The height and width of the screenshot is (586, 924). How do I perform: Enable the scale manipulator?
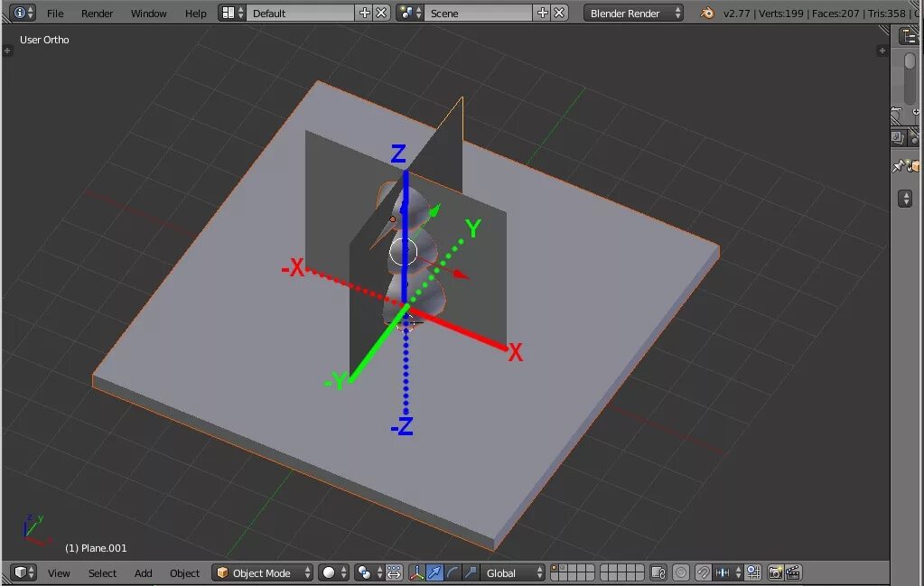point(471,573)
